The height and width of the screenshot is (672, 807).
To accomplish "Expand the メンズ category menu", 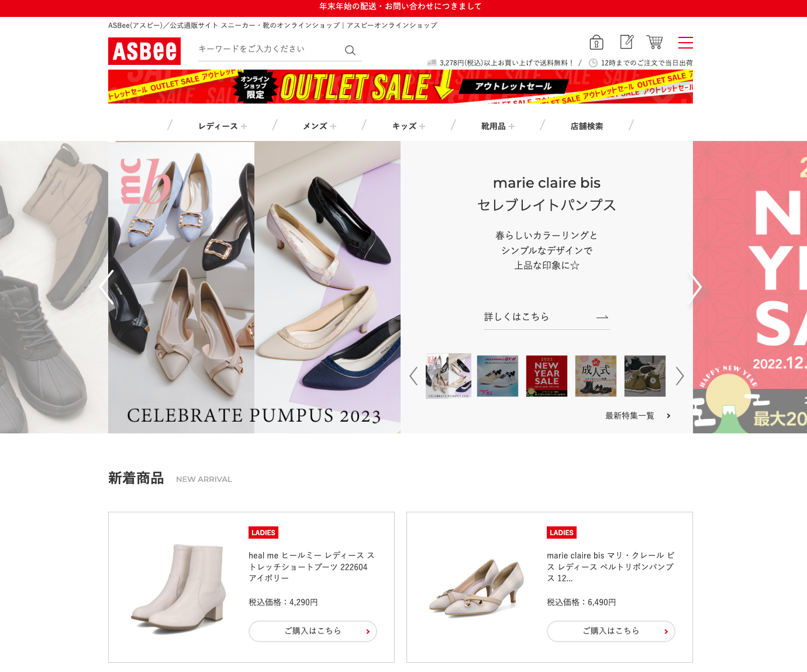I will pos(319,126).
